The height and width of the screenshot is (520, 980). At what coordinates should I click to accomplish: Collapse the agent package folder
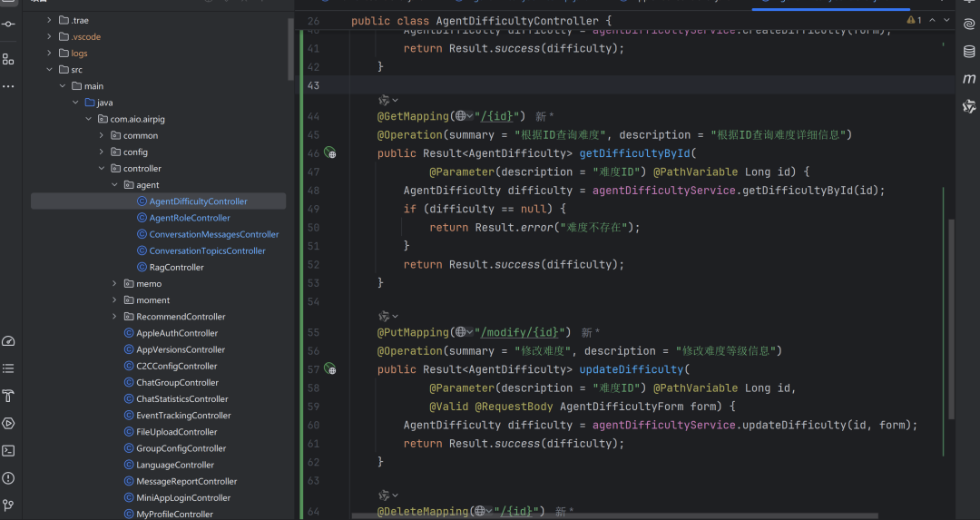(114, 185)
